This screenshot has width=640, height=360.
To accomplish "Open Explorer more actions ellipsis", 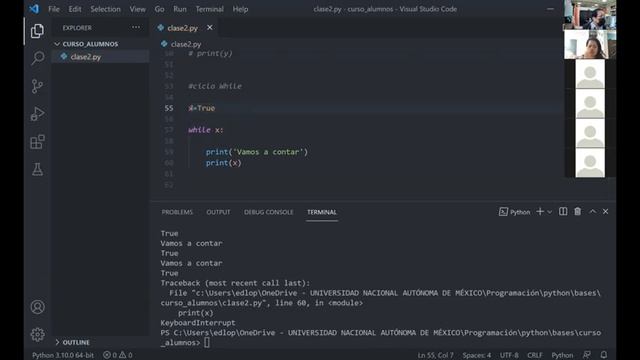I will (x=136, y=27).
